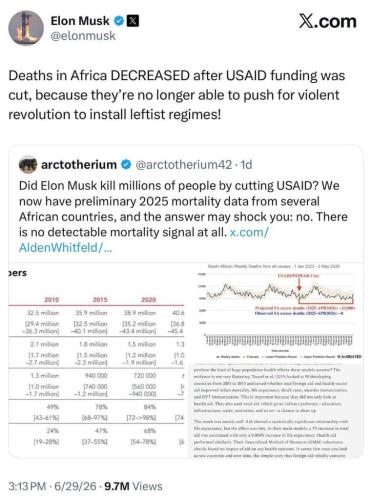Open the @arctotherium42 handle
Viewport: 372px width, 500px height.
tap(183, 165)
